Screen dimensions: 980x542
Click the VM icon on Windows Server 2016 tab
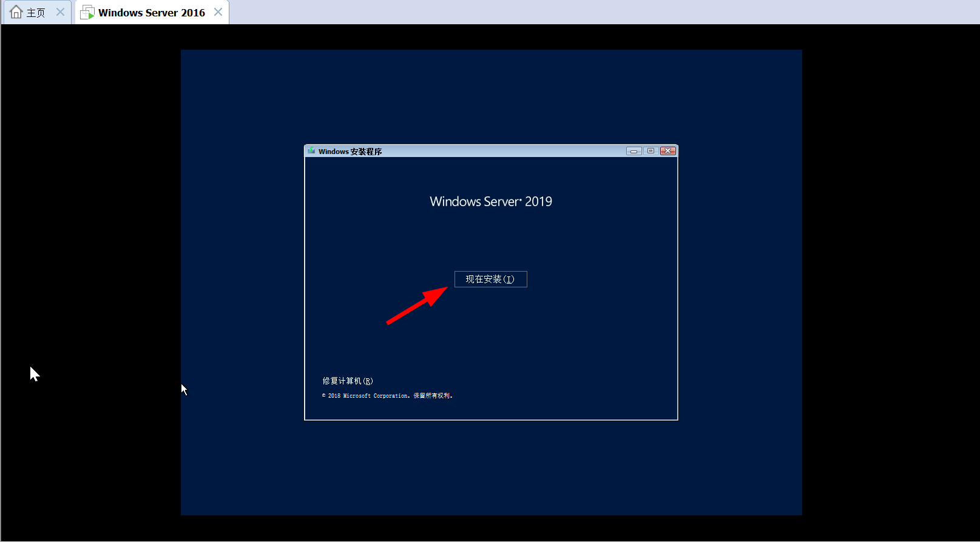tap(87, 12)
